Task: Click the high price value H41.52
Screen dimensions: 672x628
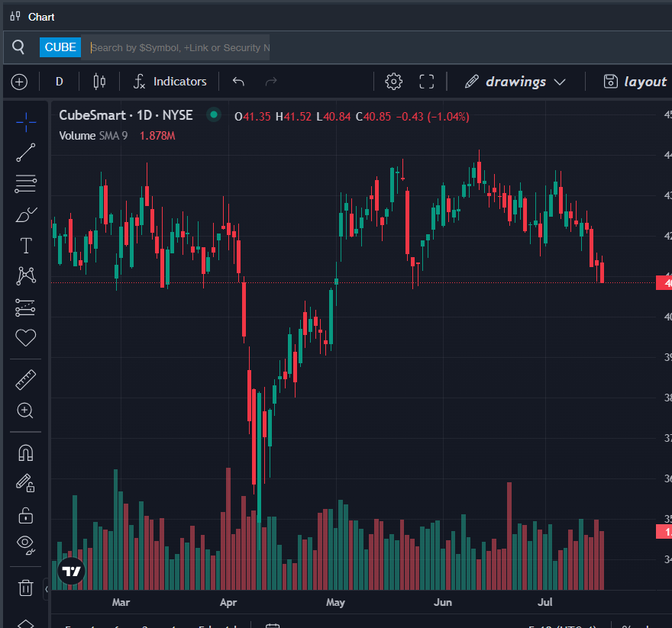Action: click(293, 117)
